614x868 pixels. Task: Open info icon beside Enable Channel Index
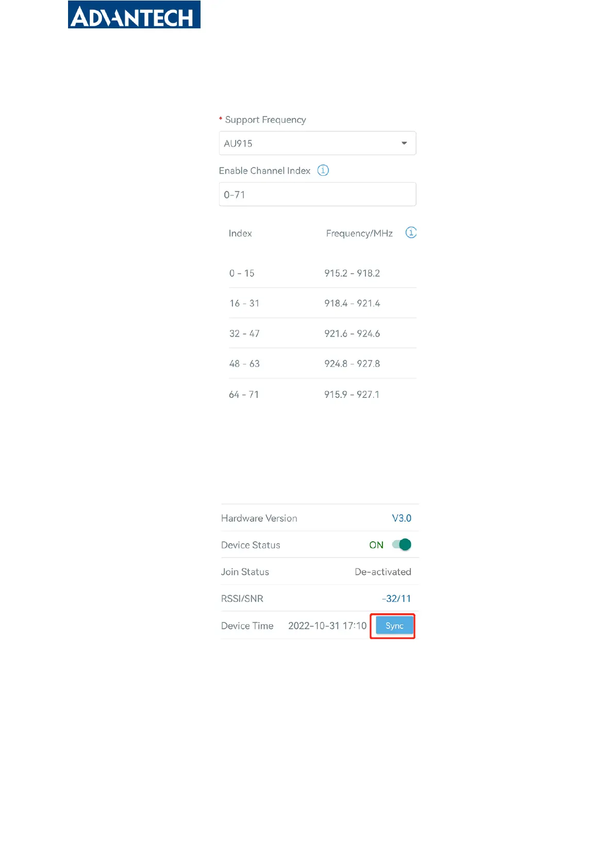(x=323, y=170)
